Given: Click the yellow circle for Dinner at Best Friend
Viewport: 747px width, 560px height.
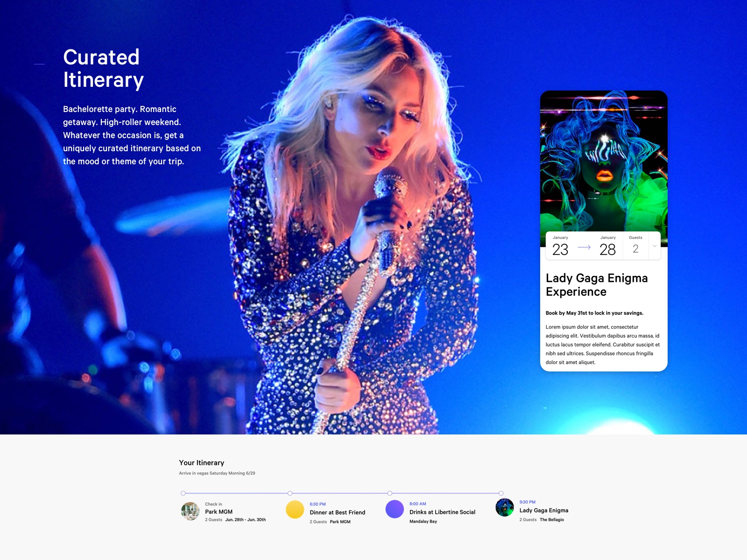Looking at the screenshot, I should coord(295,510).
